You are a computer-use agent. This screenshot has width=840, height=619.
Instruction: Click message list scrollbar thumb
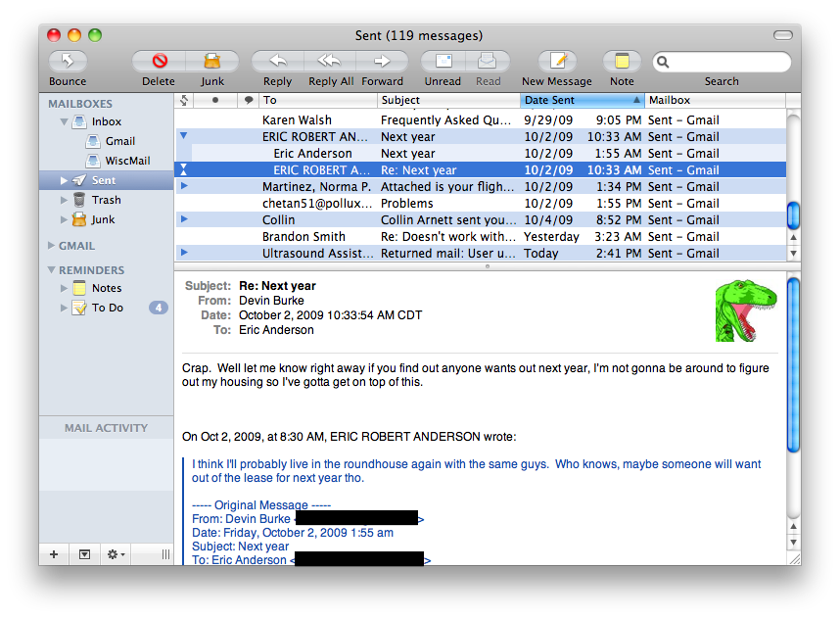[793, 214]
